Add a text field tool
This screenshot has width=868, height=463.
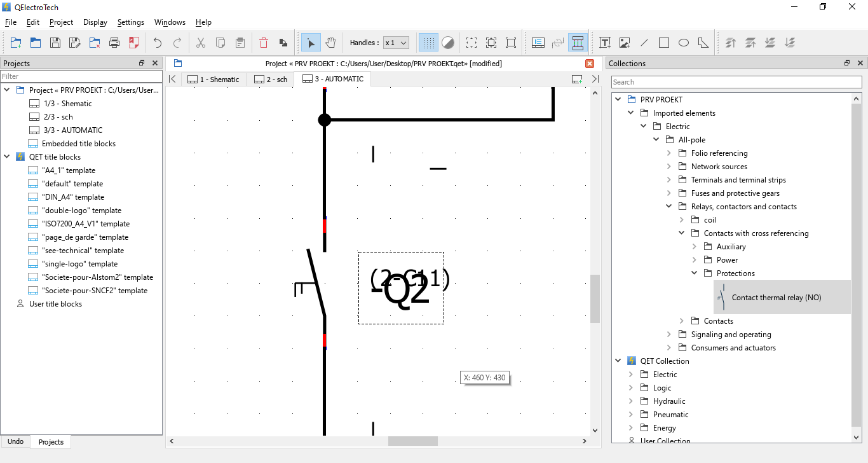click(605, 43)
